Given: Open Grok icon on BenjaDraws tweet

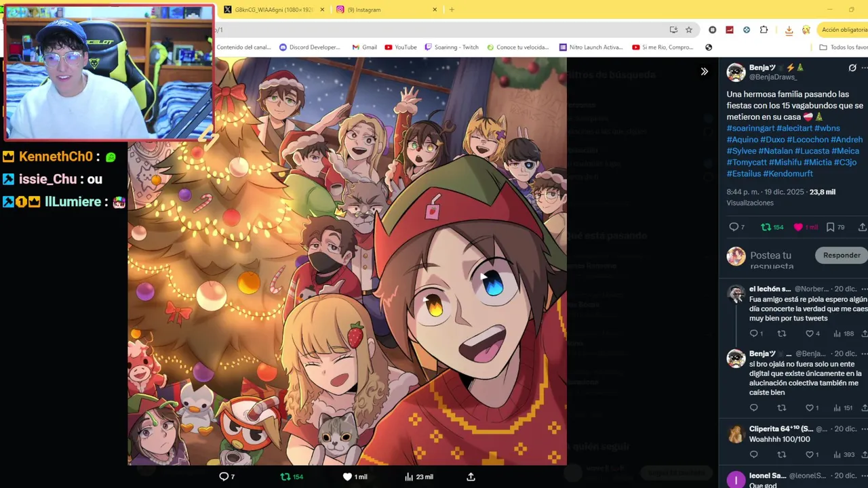Looking at the screenshot, I should click(x=852, y=68).
